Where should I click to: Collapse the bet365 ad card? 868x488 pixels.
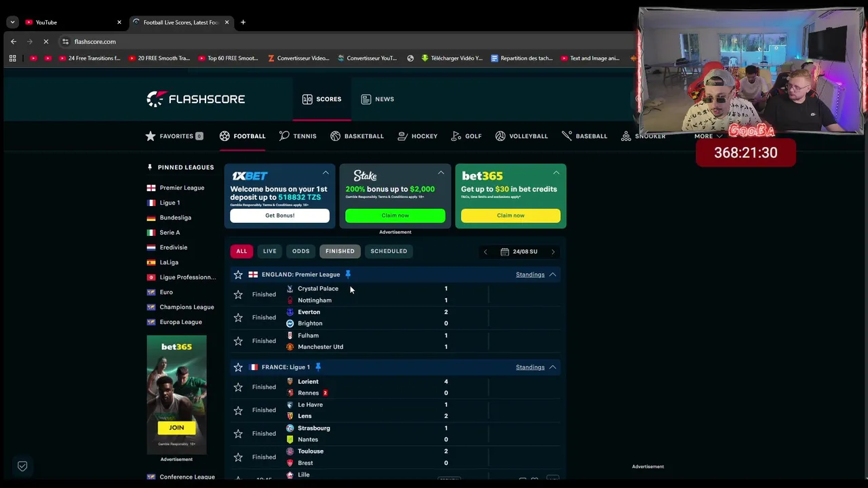(x=556, y=173)
